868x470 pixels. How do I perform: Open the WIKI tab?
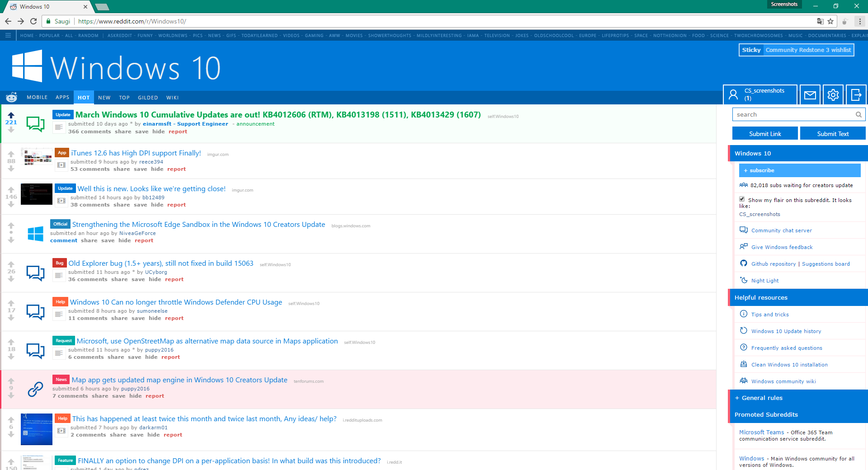coord(172,98)
